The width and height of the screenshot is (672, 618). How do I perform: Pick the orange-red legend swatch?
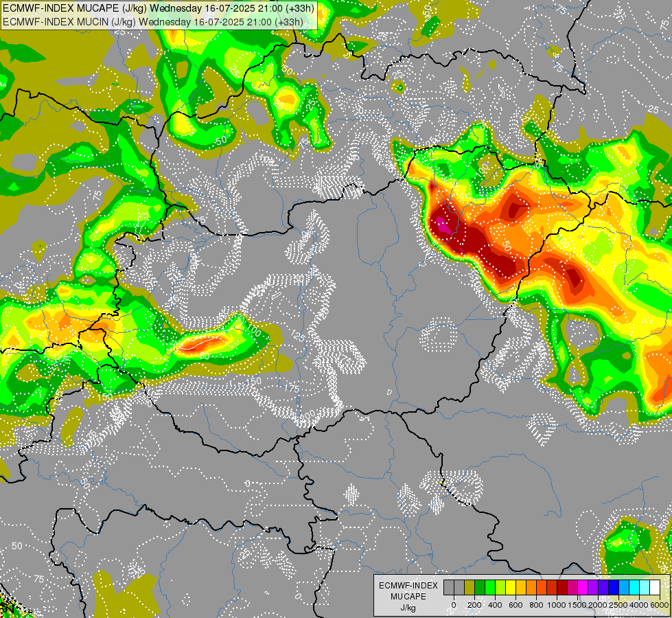[x=542, y=587]
